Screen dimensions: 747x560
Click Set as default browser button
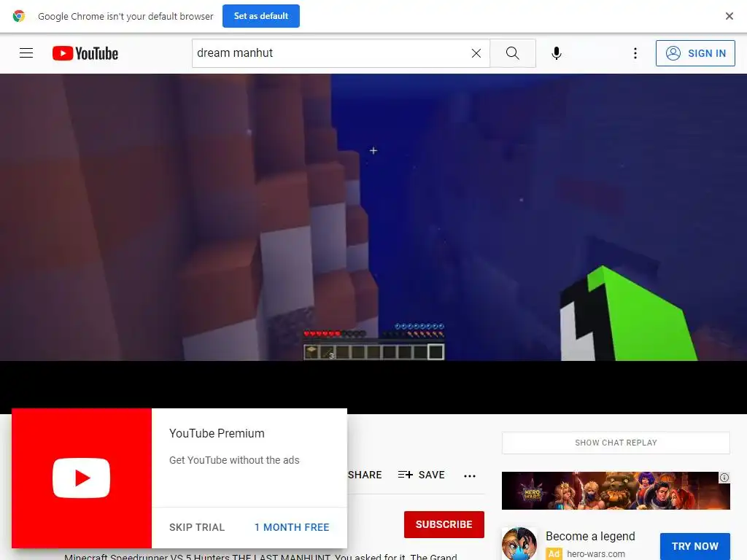[261, 16]
